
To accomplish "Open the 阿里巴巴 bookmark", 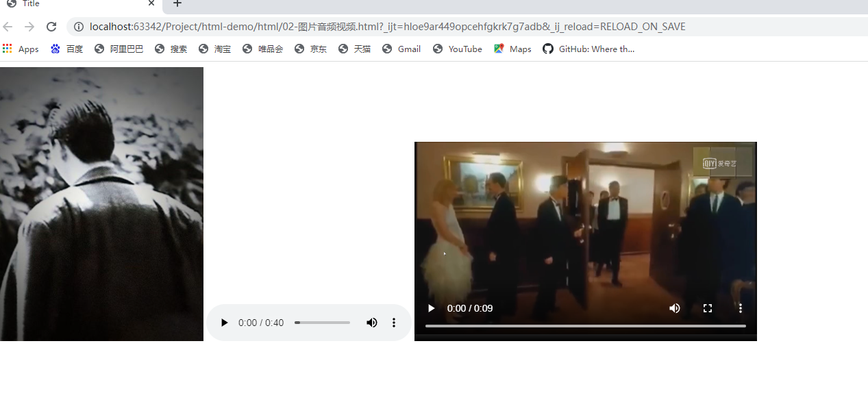I will click(x=119, y=49).
